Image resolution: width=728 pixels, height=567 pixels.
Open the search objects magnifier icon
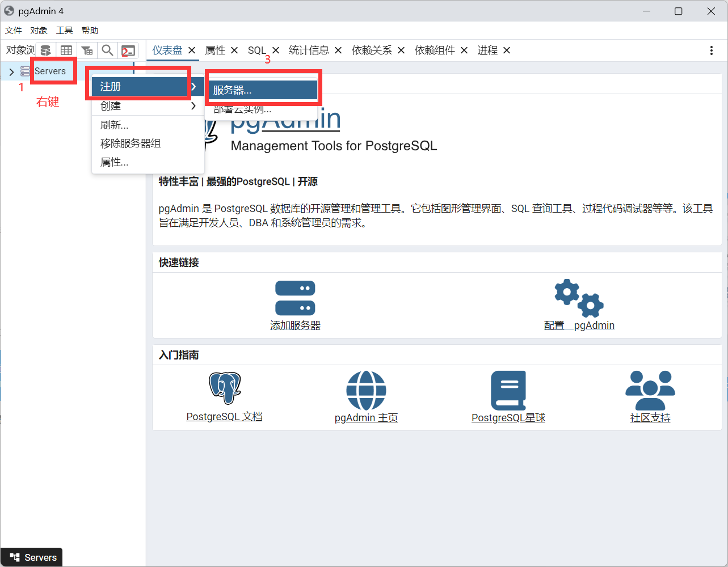pos(107,50)
